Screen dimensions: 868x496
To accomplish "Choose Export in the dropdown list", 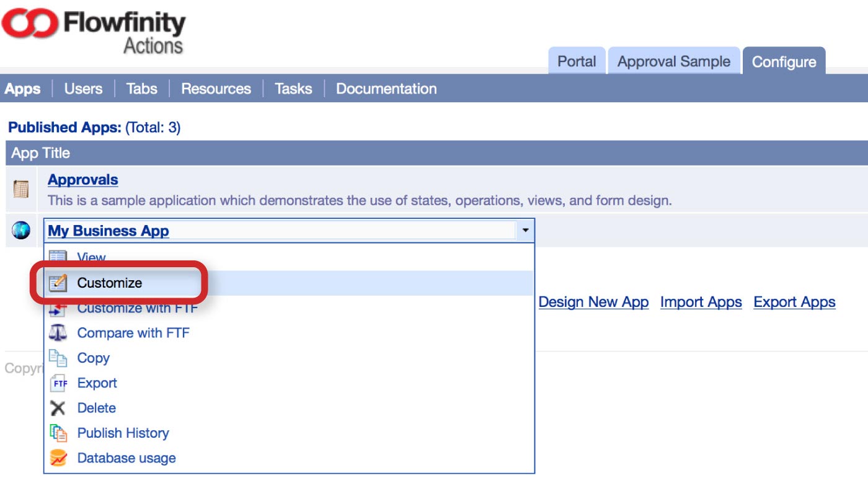I will pos(97,383).
